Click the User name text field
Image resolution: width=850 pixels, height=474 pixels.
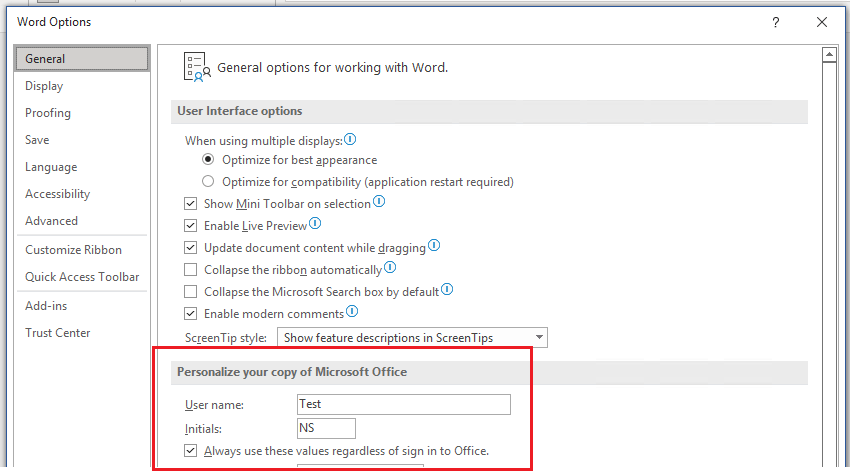404,405
